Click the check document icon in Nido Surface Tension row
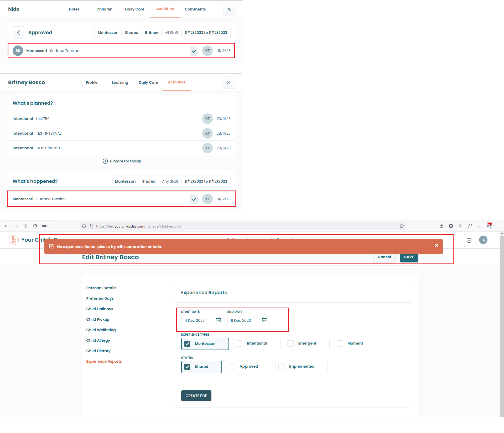 (x=194, y=51)
